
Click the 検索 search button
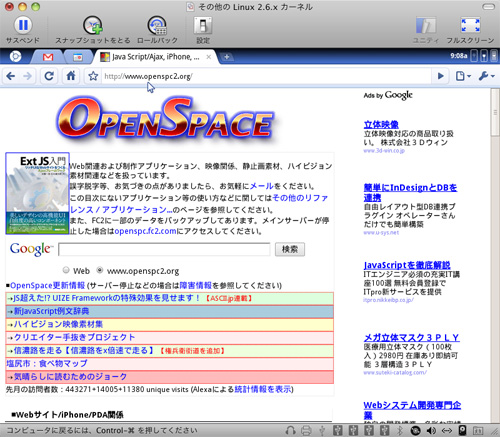(290, 249)
